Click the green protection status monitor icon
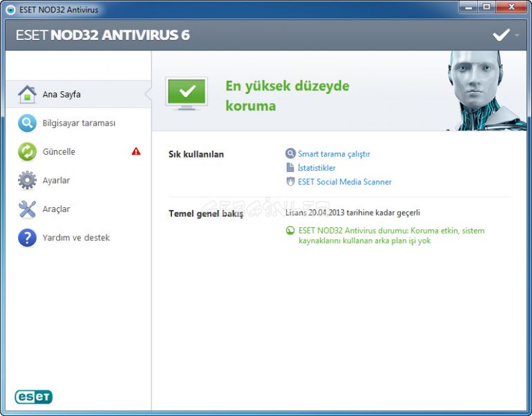532x416 pixels. coord(187,93)
